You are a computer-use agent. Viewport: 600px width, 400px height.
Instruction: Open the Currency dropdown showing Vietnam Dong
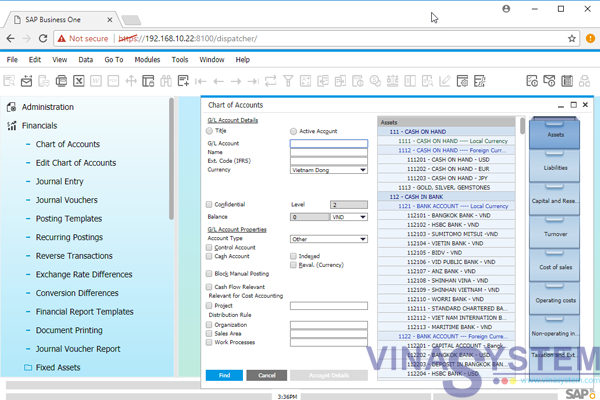pyautogui.click(x=329, y=170)
